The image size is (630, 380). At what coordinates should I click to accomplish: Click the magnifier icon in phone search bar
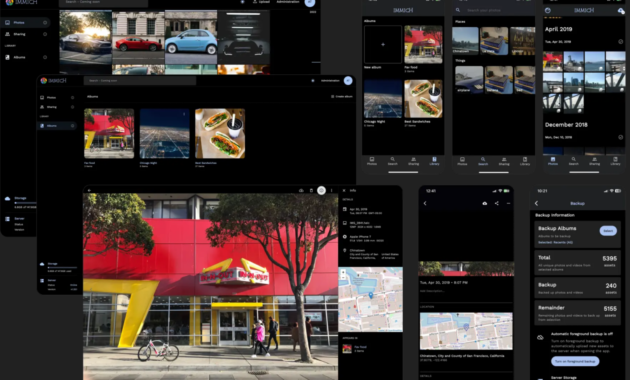(x=458, y=10)
